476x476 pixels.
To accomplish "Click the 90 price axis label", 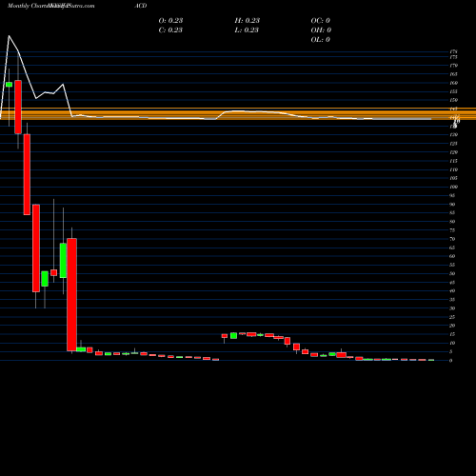I will 452,204.
